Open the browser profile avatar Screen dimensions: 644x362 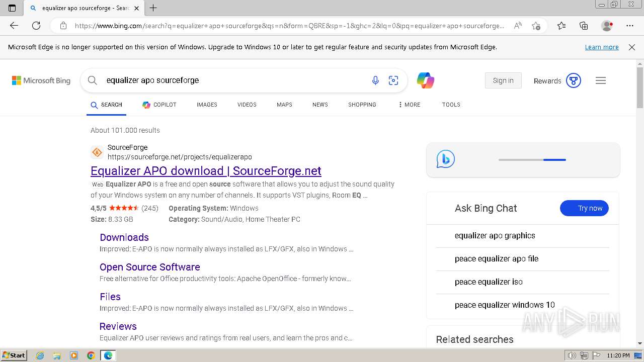pyautogui.click(x=607, y=26)
